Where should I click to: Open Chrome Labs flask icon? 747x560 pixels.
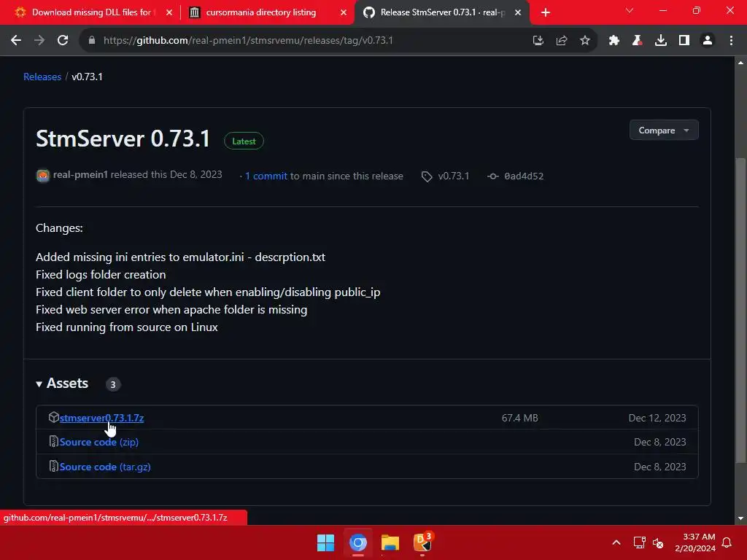pyautogui.click(x=637, y=41)
